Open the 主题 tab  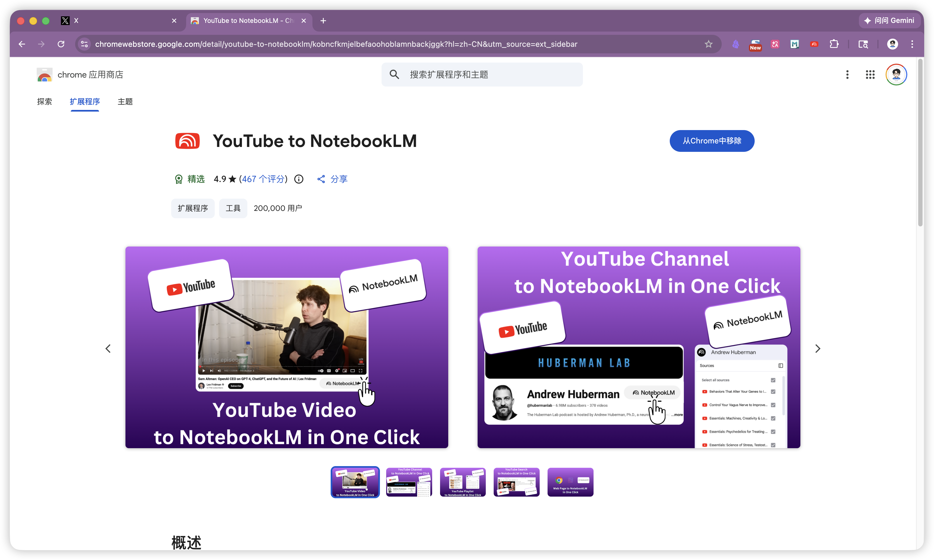click(x=125, y=101)
